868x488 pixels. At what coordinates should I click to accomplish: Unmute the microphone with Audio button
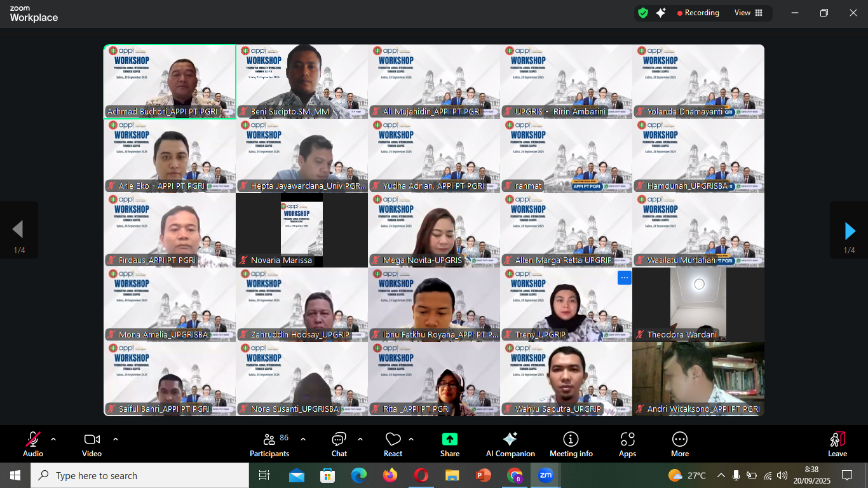(33, 444)
